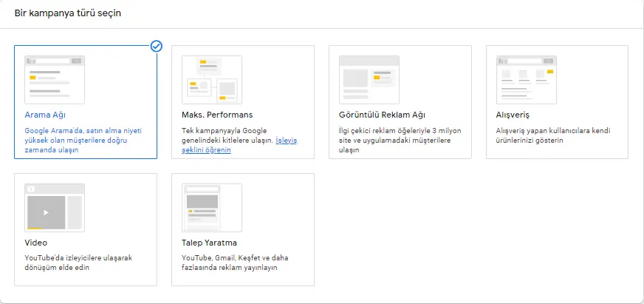Select the Arama Ağı title text
The height and width of the screenshot is (304, 644).
pyautogui.click(x=45, y=115)
